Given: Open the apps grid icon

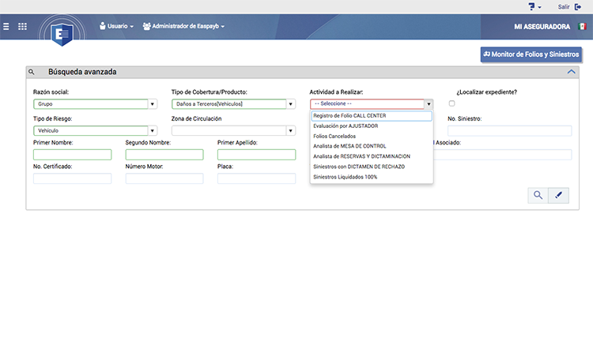Looking at the screenshot, I should pos(22,26).
